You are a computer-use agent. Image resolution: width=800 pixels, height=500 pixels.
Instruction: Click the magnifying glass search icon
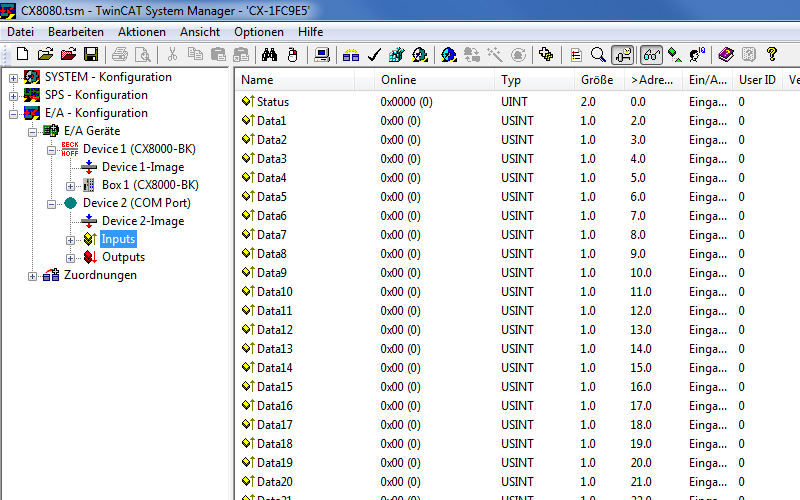(598, 54)
